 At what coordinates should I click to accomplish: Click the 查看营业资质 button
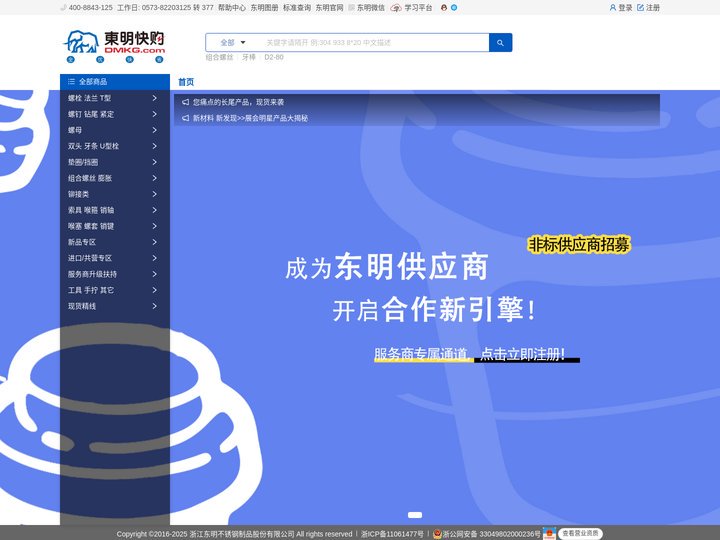(580, 534)
